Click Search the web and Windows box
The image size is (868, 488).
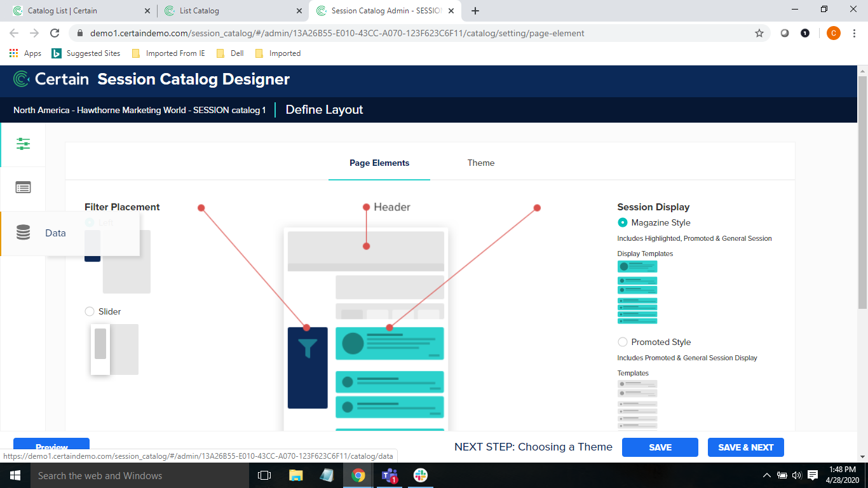(x=141, y=475)
